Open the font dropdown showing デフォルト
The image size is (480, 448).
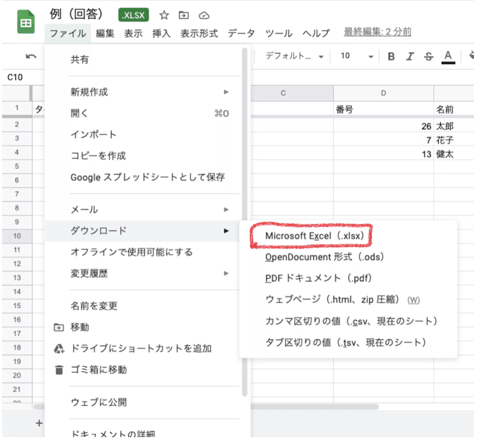[x=295, y=56]
